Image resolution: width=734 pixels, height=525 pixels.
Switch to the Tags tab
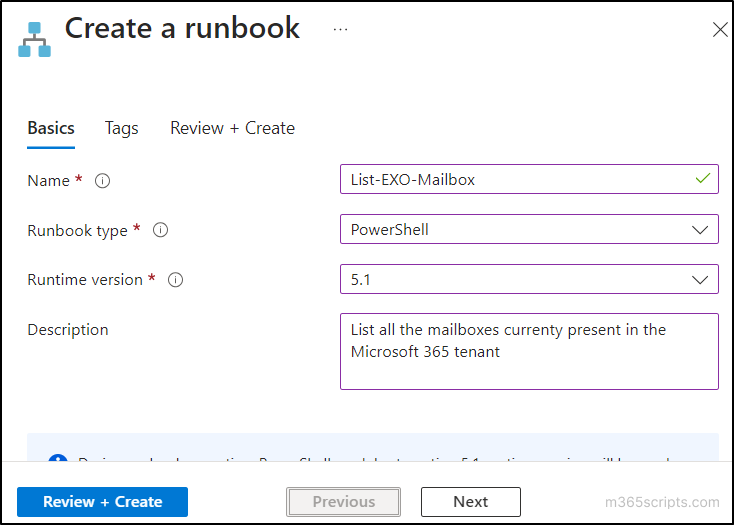click(x=121, y=128)
